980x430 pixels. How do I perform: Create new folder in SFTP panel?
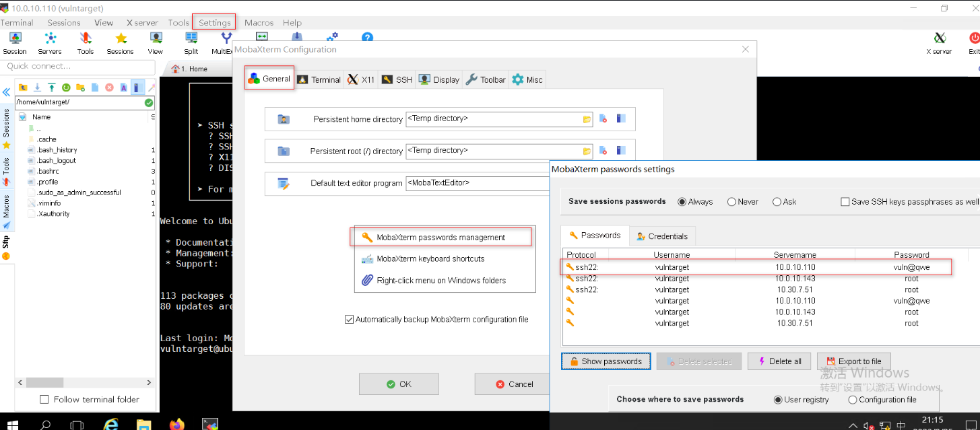(x=80, y=87)
